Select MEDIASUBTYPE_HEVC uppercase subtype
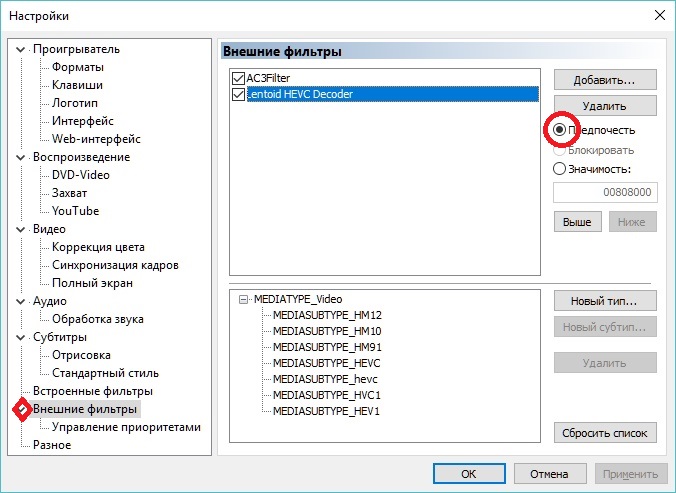Screen dimensions: 676x493 pyautogui.click(x=326, y=363)
